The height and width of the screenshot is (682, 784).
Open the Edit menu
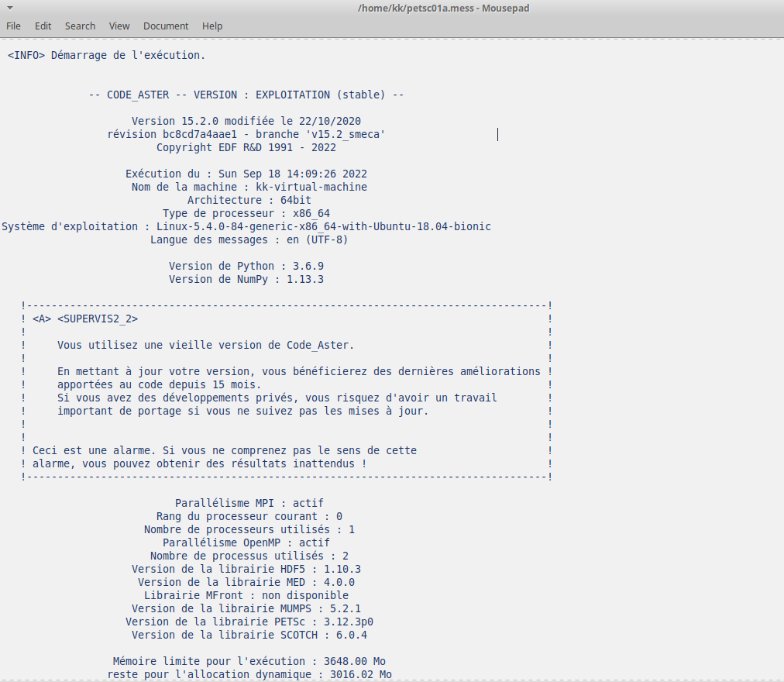(43, 26)
